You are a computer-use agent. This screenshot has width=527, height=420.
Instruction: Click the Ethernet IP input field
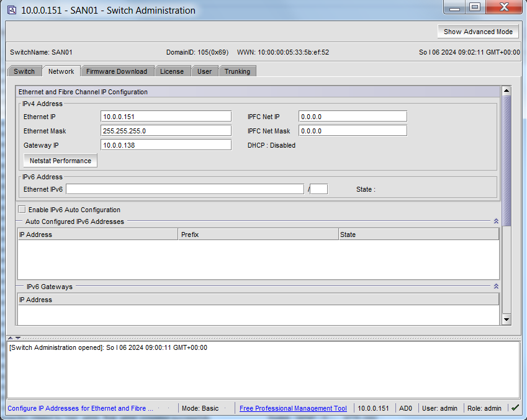[166, 117]
